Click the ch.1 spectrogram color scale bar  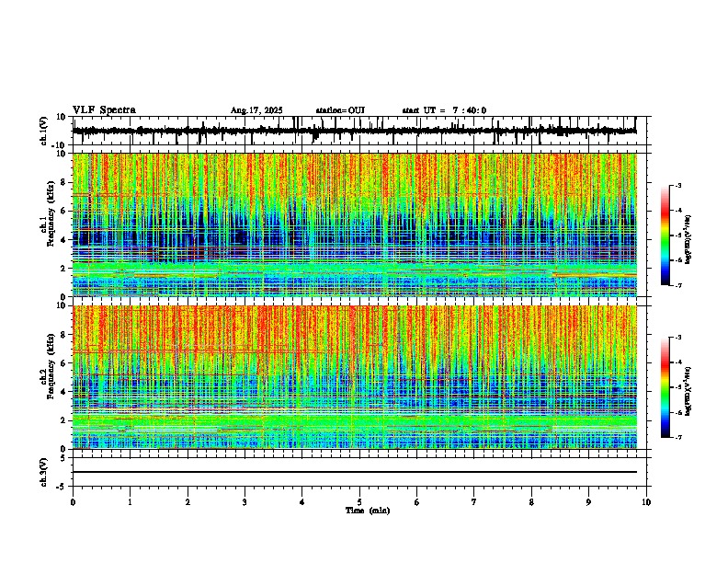tap(665, 236)
